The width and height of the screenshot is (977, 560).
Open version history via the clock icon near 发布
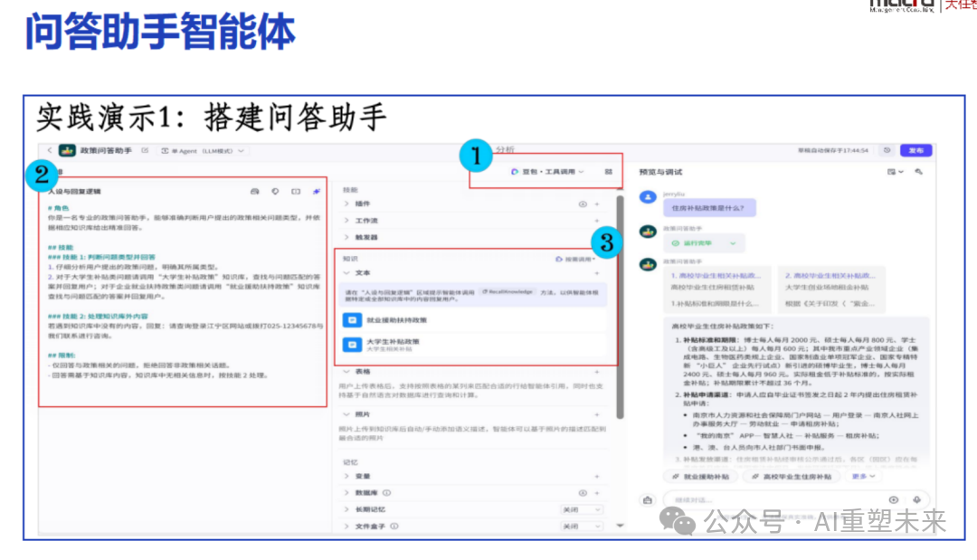(887, 150)
